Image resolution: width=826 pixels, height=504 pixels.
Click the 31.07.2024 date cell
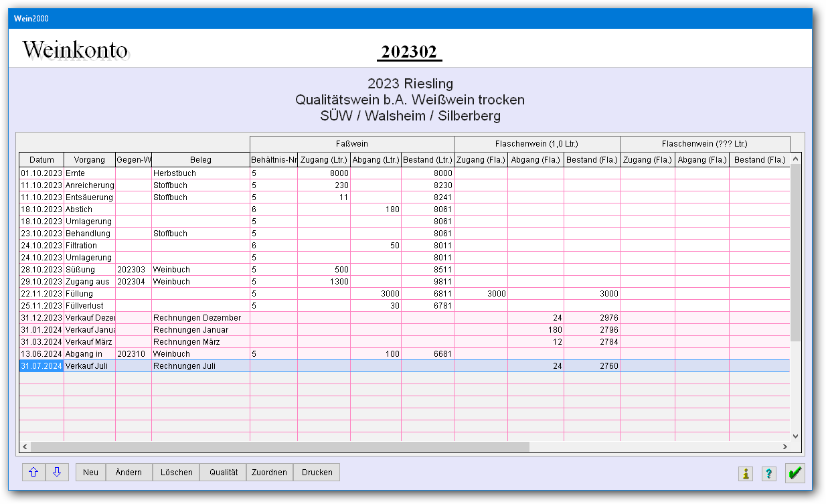point(42,366)
